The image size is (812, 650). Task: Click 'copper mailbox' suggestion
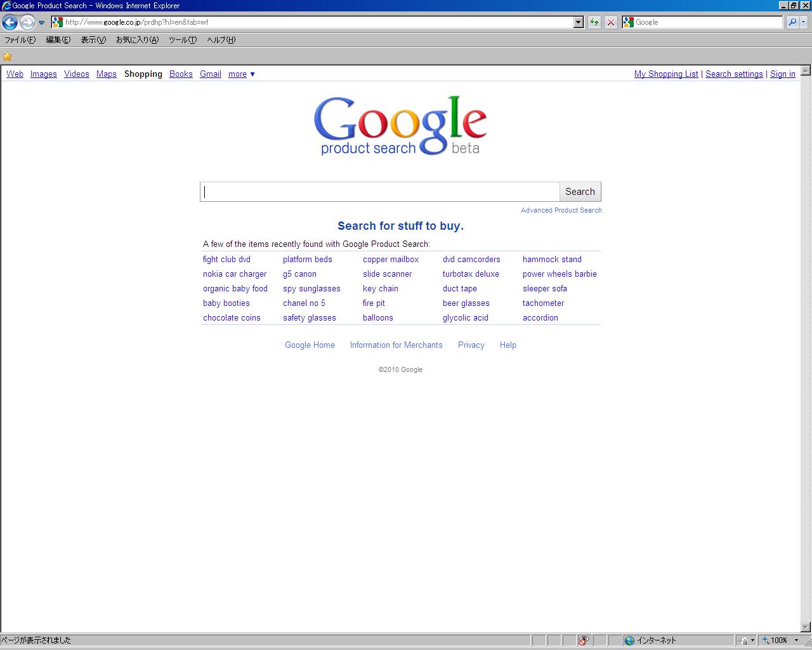(391, 260)
